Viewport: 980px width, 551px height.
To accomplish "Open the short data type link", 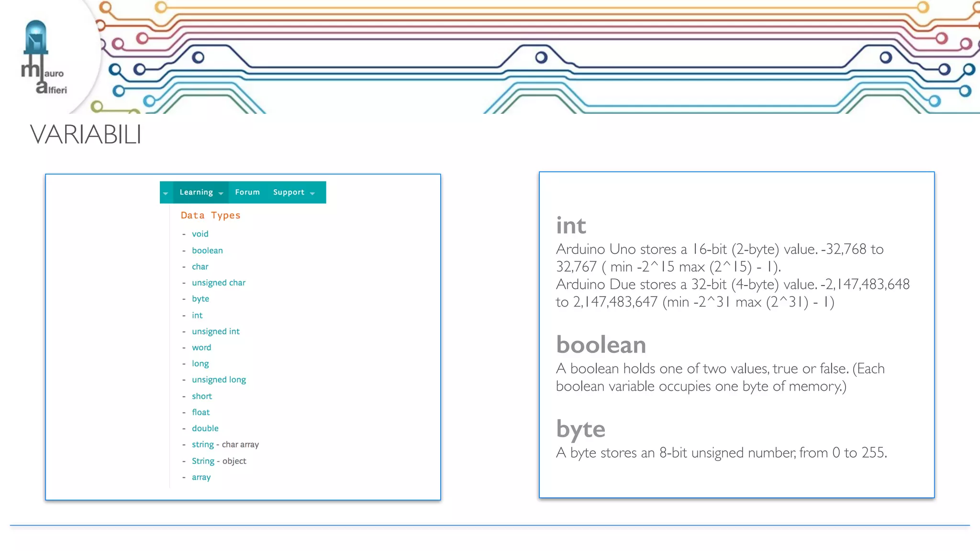I will pos(202,396).
